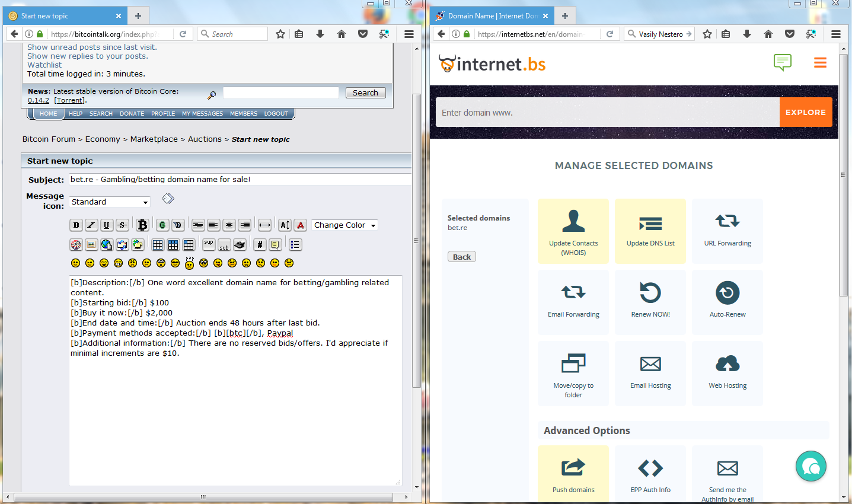The image size is (852, 504).
Task: Open live chat bubble widget
Action: tap(810, 467)
